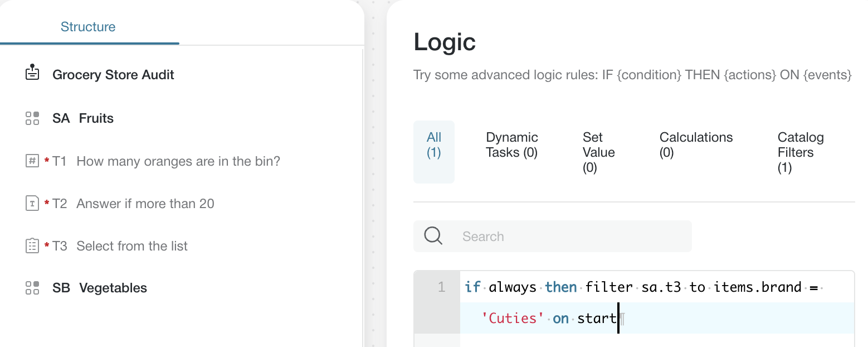The height and width of the screenshot is (347, 868).
Task: Open task How many oranges are in the bin?
Action: 178,161
